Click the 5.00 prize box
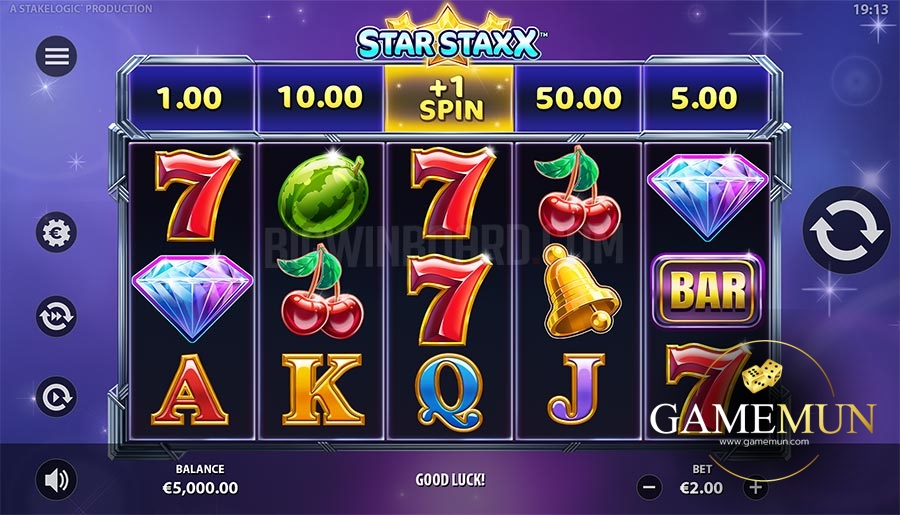This screenshot has width=900, height=515. click(x=705, y=99)
